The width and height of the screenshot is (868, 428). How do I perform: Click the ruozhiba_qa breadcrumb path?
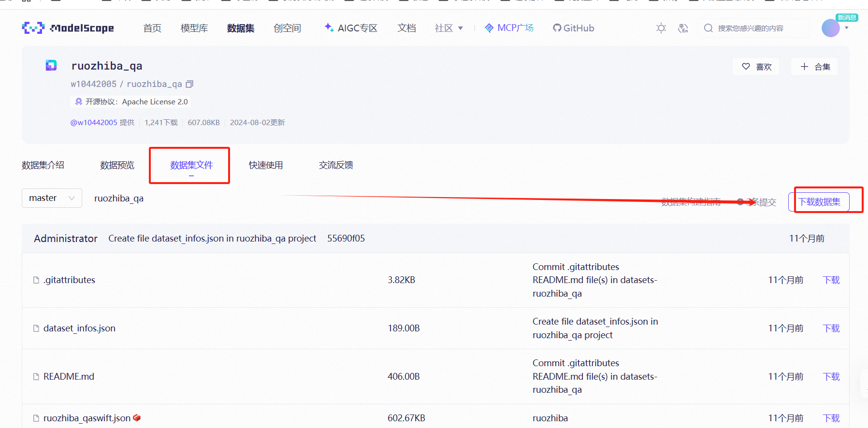pyautogui.click(x=119, y=199)
